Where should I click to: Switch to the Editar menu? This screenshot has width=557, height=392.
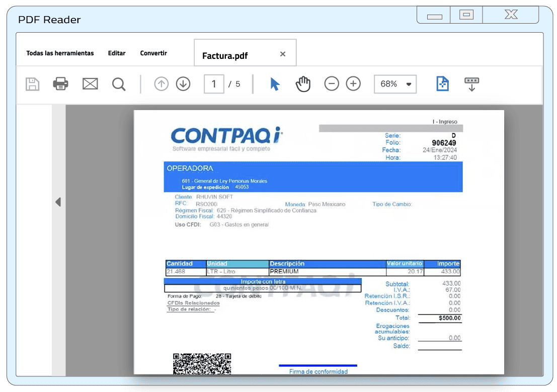coord(116,53)
